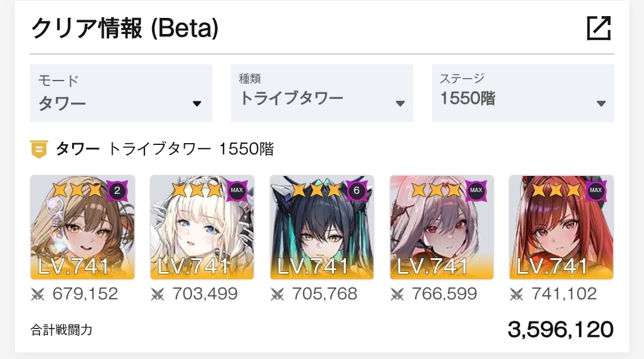The image size is (644, 359).
Task: Click crossed swords icon beside 766,599
Action: tap(397, 294)
